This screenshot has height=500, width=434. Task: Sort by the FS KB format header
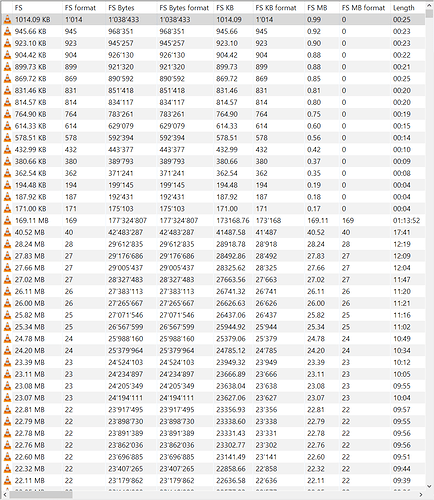point(279,7)
